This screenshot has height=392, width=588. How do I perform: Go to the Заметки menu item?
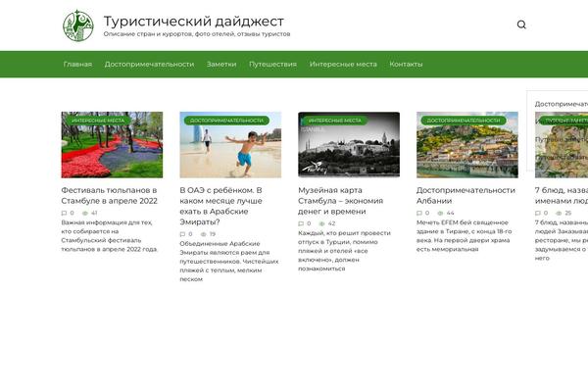221,64
